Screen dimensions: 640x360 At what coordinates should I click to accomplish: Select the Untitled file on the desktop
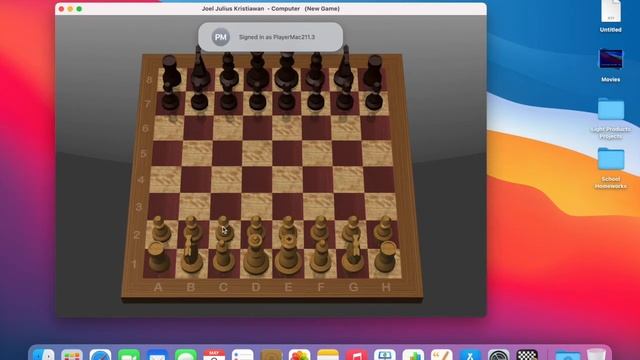click(611, 16)
